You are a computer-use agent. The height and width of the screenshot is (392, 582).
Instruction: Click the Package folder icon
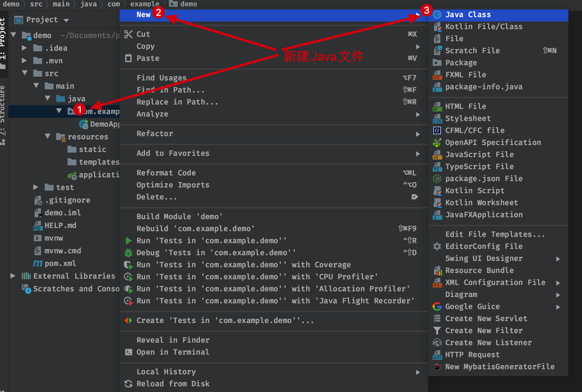[437, 63]
